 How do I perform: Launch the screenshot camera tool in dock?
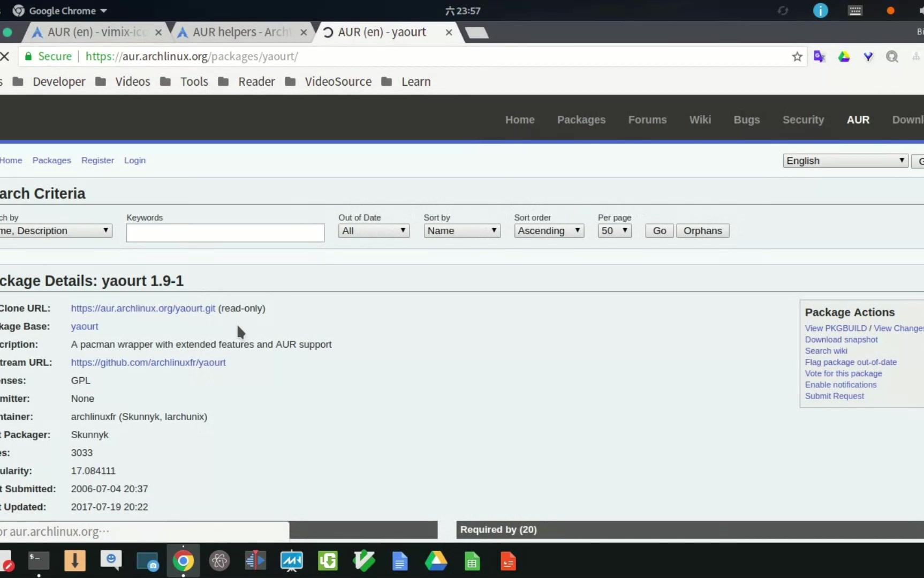click(x=147, y=561)
